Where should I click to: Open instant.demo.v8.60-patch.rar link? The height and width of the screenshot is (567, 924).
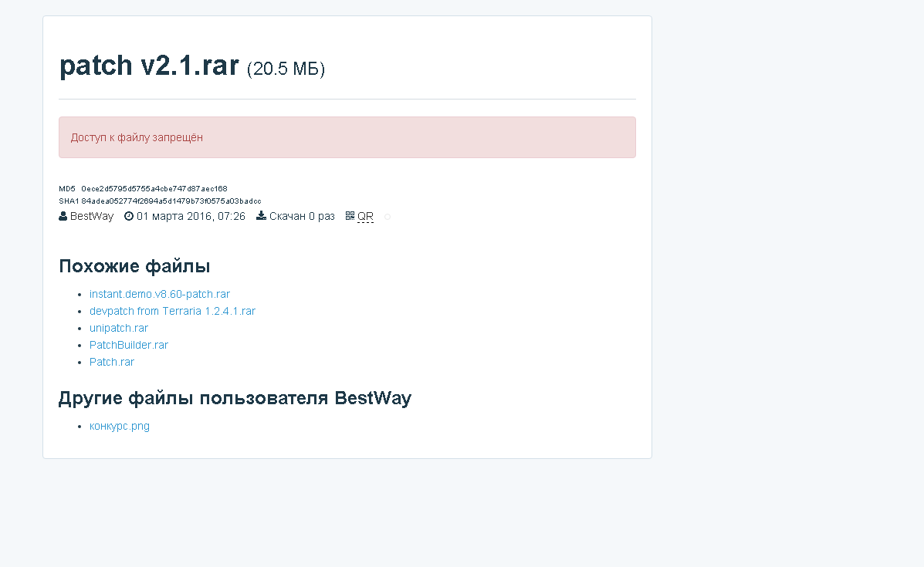point(160,294)
